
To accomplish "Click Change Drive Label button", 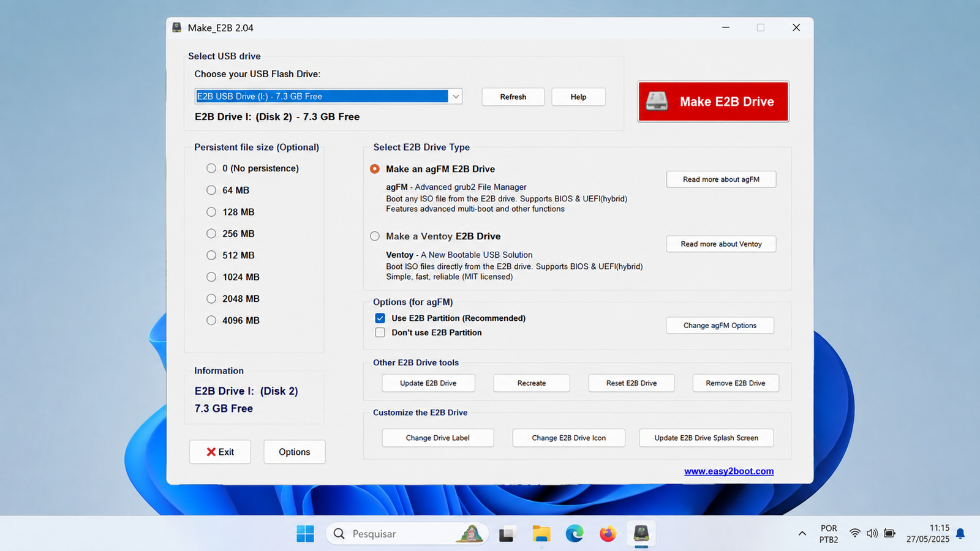I will (438, 438).
